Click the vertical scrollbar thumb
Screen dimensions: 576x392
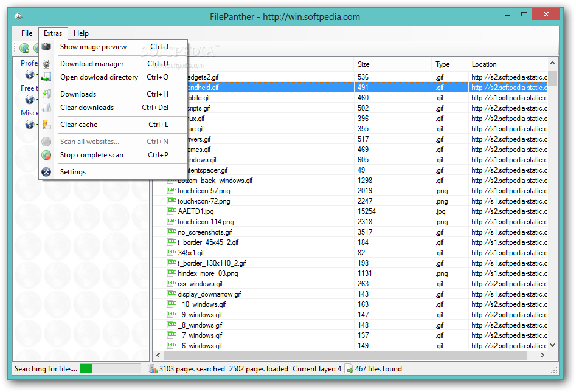coord(552,78)
